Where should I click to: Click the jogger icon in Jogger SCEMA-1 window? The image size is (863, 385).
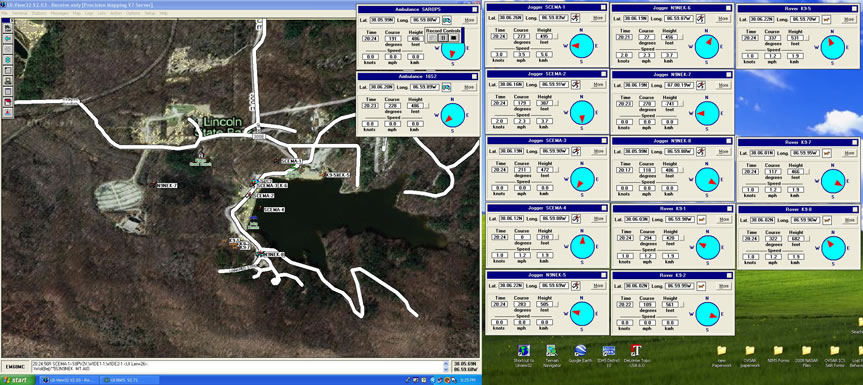tap(576, 18)
